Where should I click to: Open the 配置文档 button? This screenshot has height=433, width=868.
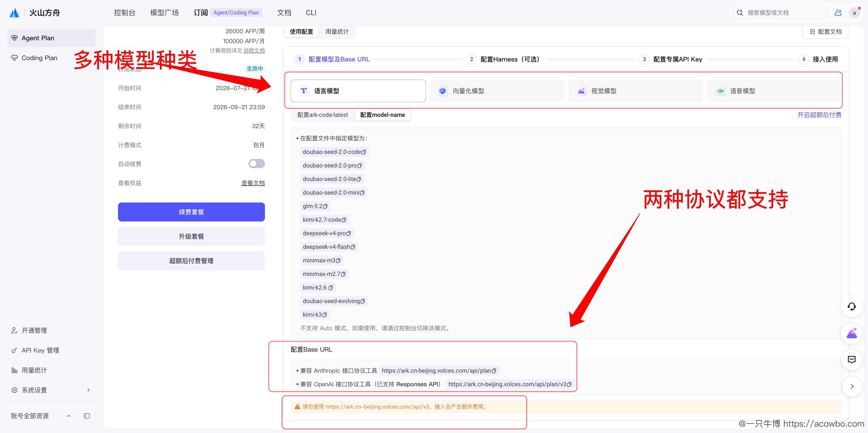pyautogui.click(x=826, y=32)
